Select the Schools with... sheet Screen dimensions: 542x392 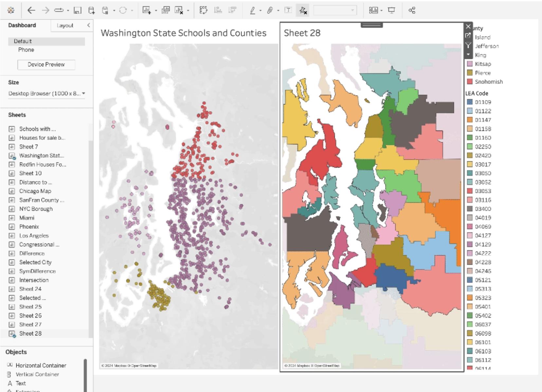coord(37,129)
